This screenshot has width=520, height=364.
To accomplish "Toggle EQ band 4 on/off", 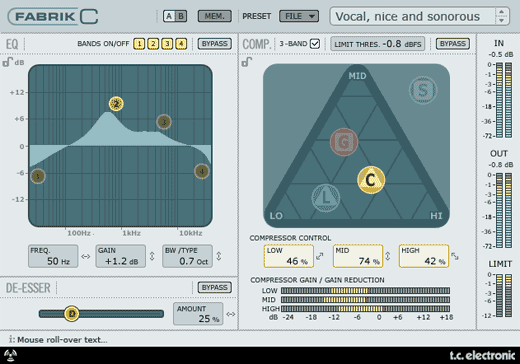I will click(x=181, y=44).
